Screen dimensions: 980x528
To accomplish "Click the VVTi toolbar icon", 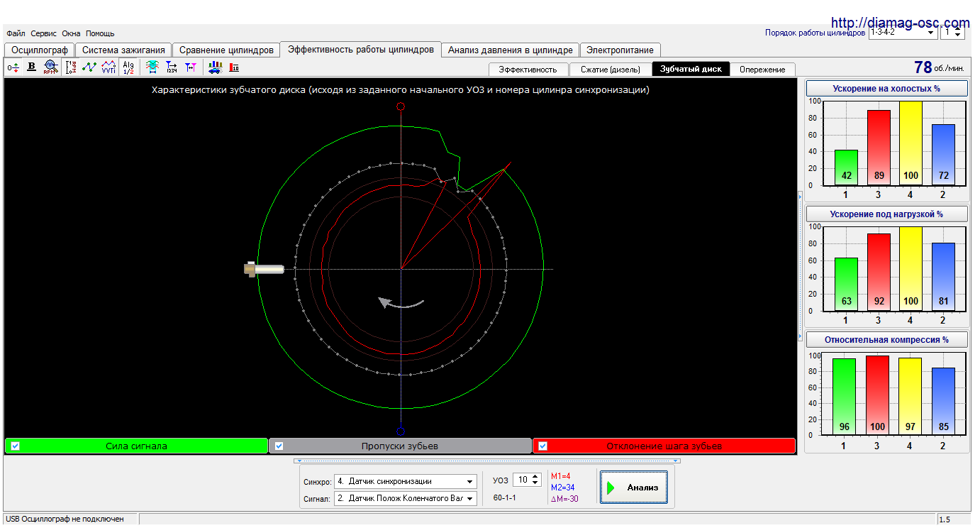I will tap(108, 67).
